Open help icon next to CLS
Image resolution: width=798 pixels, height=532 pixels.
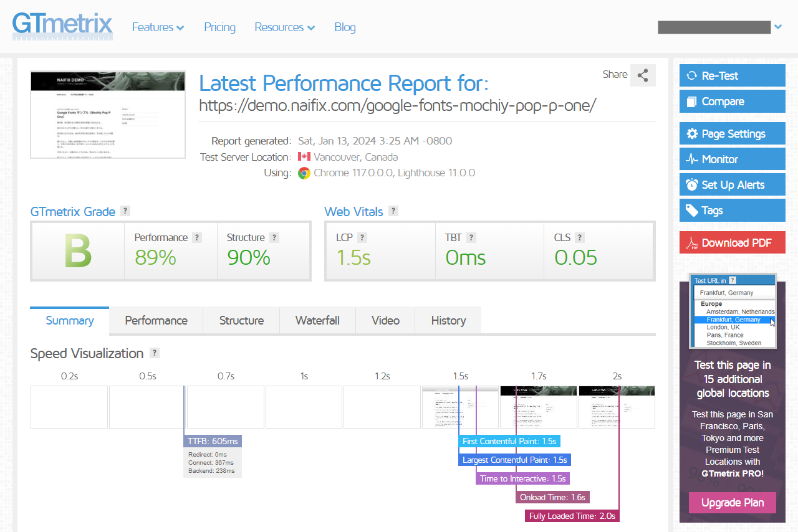point(580,237)
